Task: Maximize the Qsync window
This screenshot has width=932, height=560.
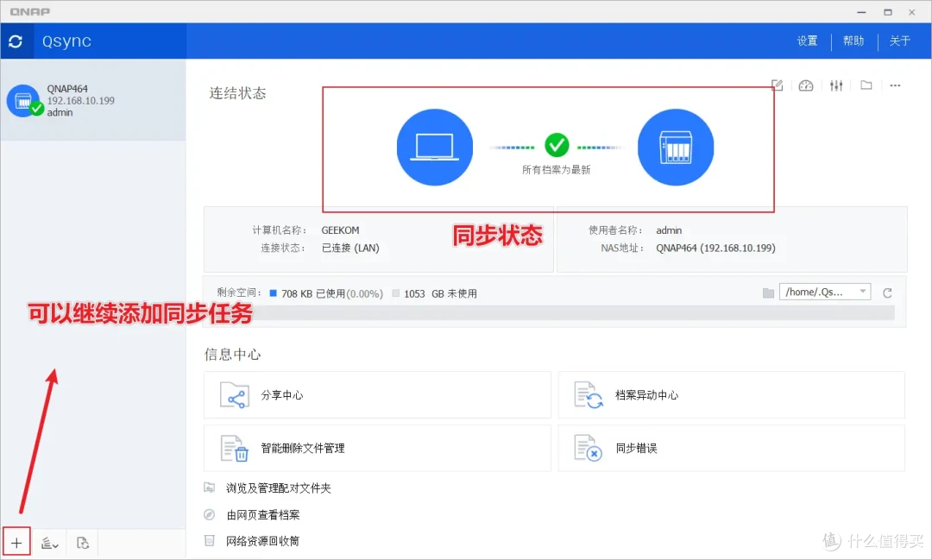Action: [x=887, y=12]
